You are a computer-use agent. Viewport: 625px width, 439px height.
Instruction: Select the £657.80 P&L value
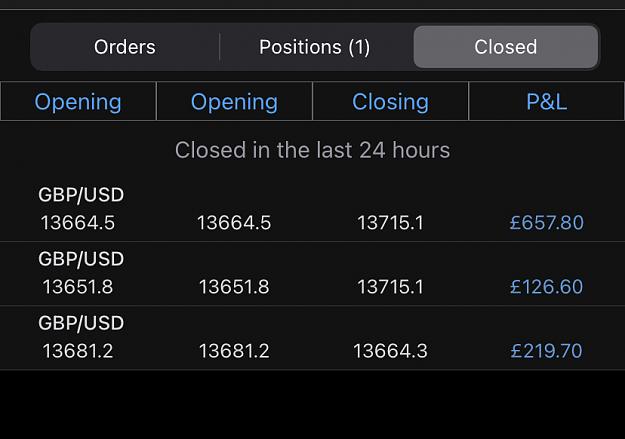[x=546, y=222]
